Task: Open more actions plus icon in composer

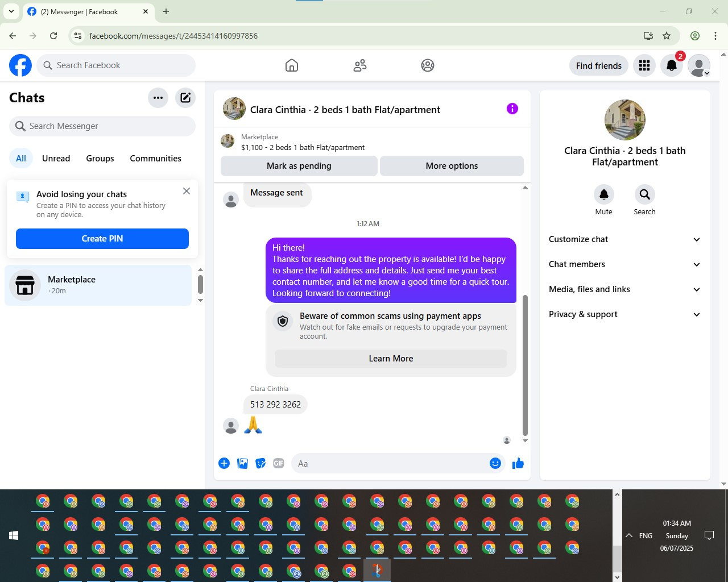Action: point(224,463)
